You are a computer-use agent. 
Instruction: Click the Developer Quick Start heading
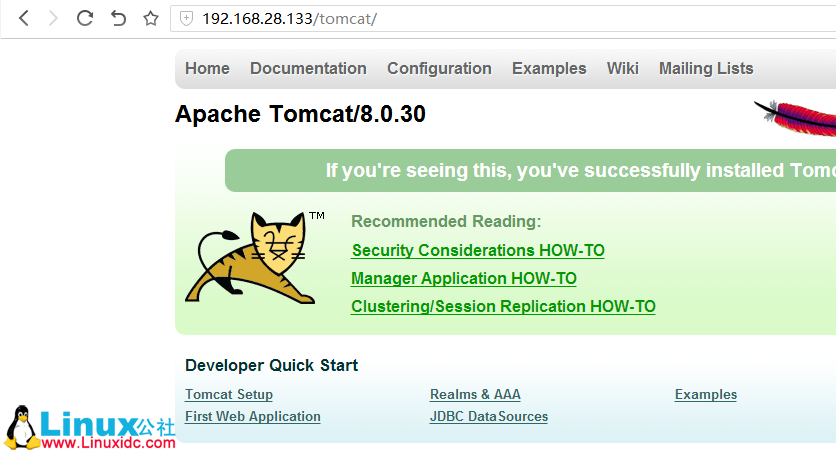(271, 365)
